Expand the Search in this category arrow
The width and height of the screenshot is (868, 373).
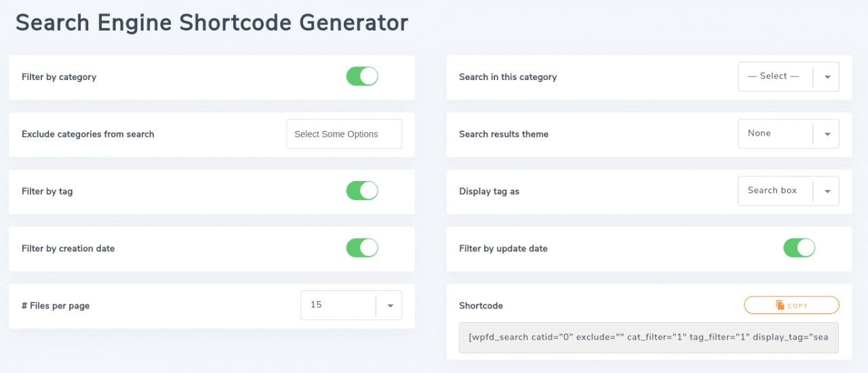coord(827,77)
